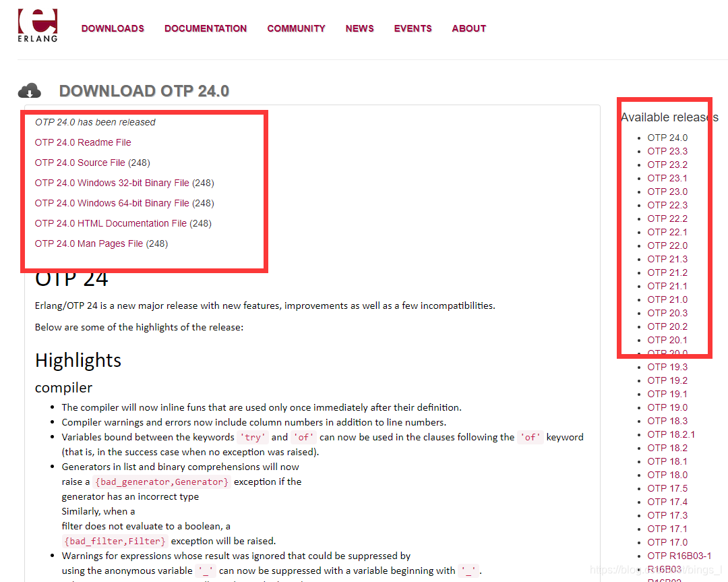Select release OTP 19.2
The width and height of the screenshot is (728, 582).
pyautogui.click(x=667, y=380)
